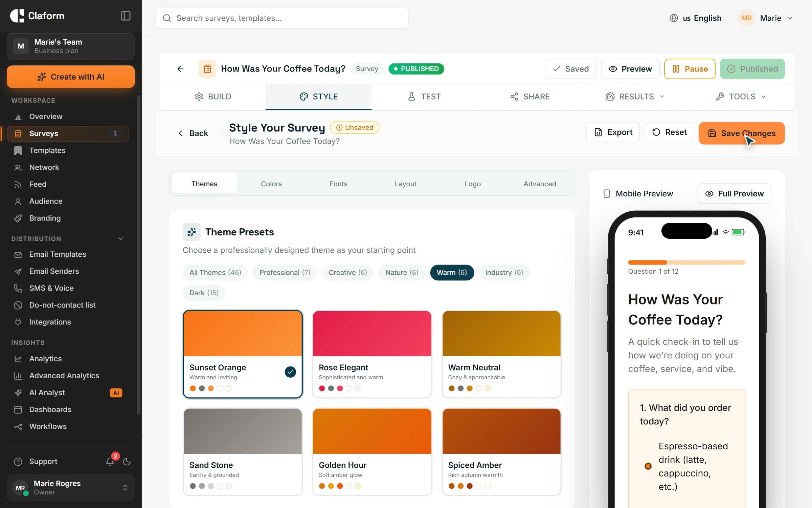The width and height of the screenshot is (812, 508).
Task: Change language from us English
Action: click(x=695, y=18)
